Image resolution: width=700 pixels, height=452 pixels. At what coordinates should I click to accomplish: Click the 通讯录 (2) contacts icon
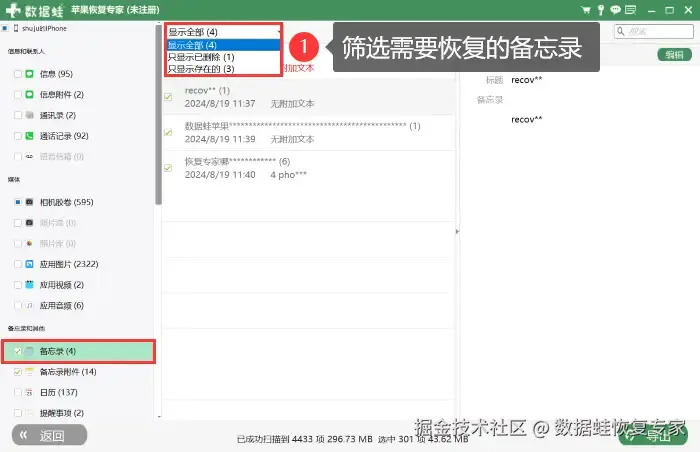click(29, 115)
